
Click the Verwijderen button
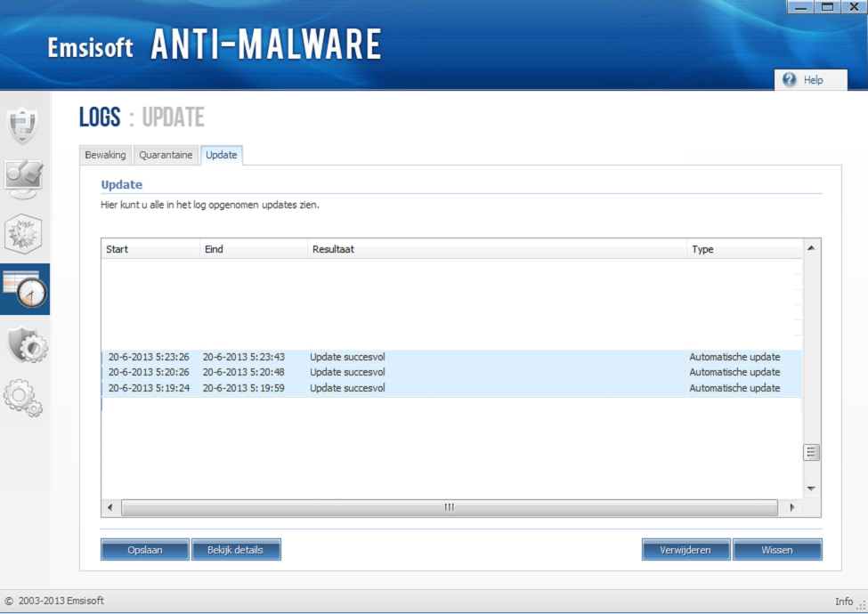685,550
